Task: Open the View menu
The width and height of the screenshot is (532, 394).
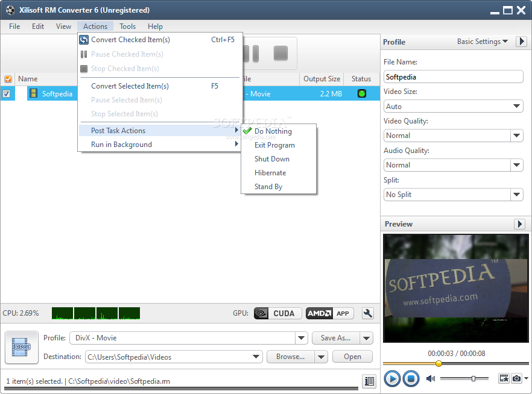Action: (x=63, y=26)
